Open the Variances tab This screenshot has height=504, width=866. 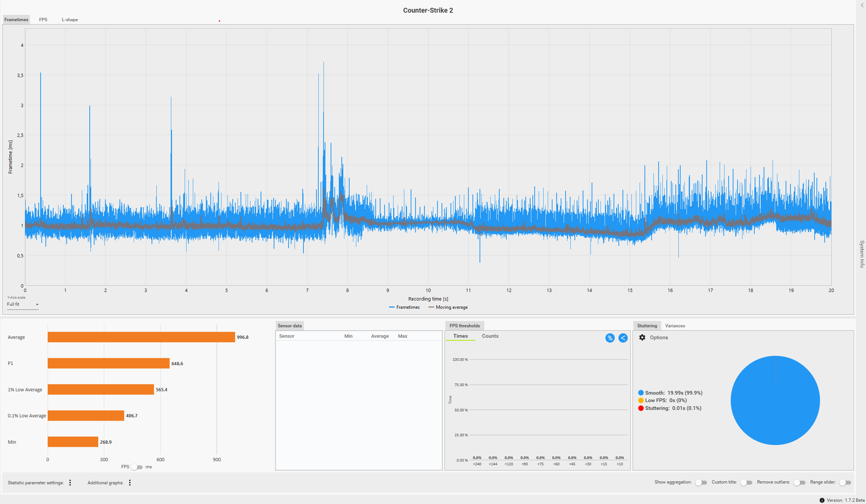pos(675,326)
